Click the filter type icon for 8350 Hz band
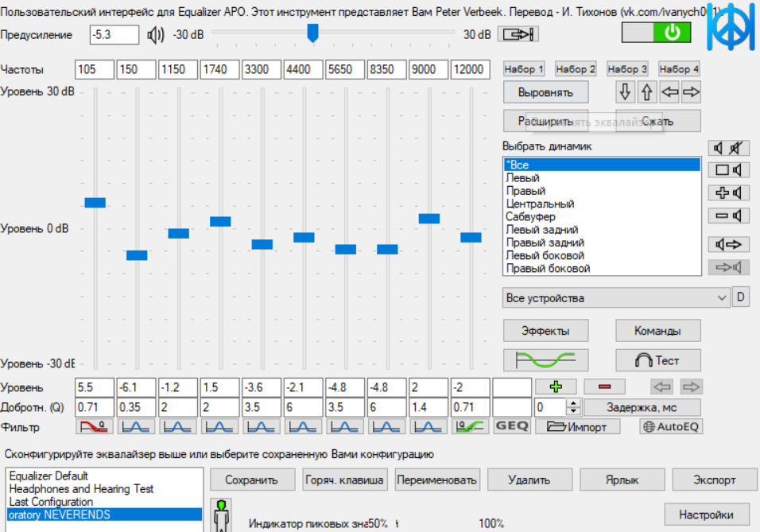The image size is (760, 532). [386, 427]
